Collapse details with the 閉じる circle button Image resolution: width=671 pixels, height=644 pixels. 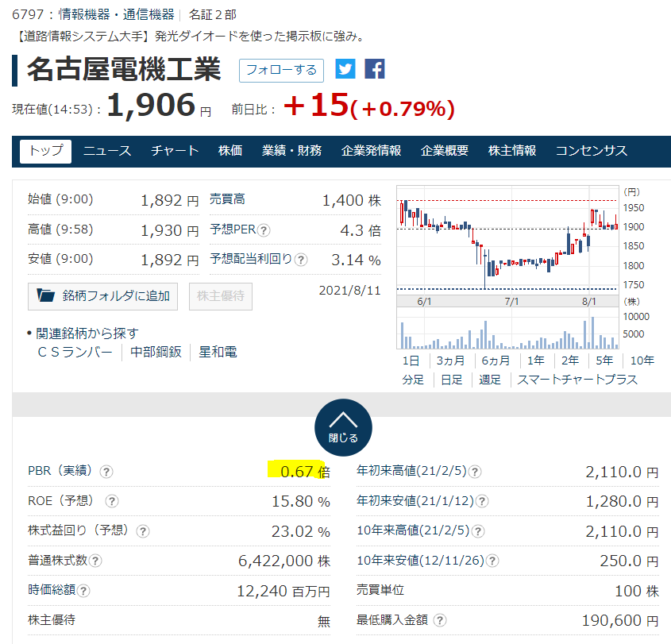(x=343, y=427)
